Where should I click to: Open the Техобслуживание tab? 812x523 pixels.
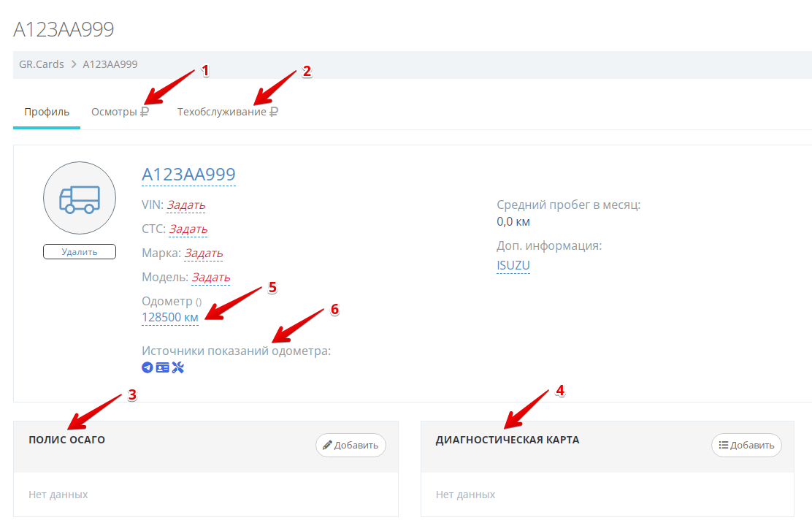(221, 112)
